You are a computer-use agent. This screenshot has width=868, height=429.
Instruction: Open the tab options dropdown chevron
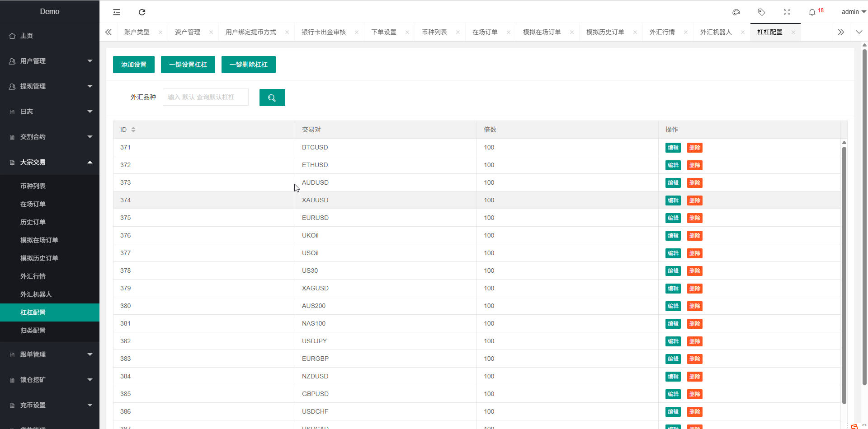859,32
